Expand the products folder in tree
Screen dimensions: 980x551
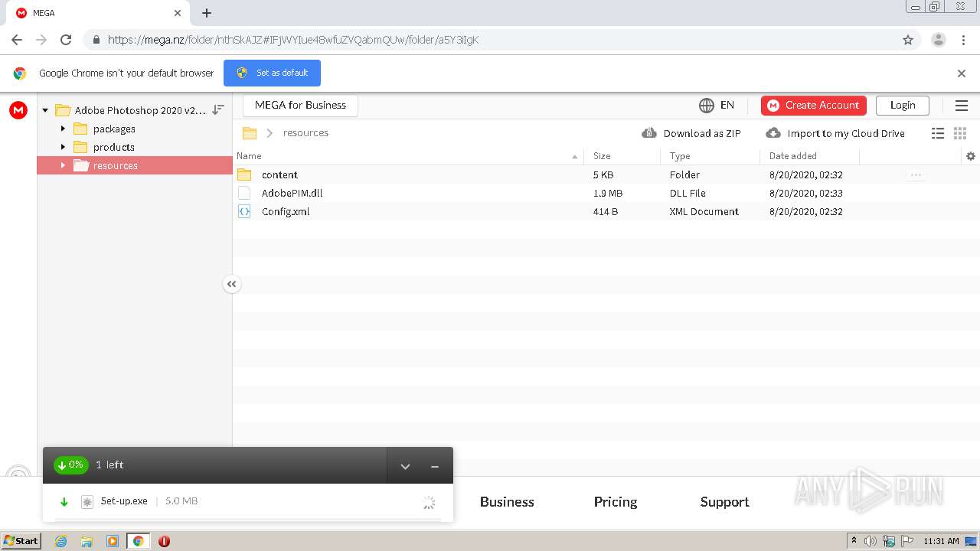(63, 147)
